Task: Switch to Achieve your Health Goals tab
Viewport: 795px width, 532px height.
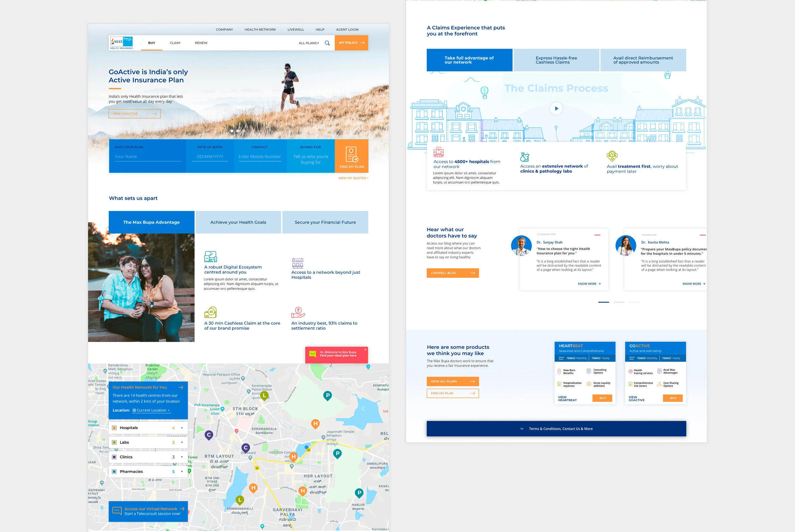Action: pos(238,222)
